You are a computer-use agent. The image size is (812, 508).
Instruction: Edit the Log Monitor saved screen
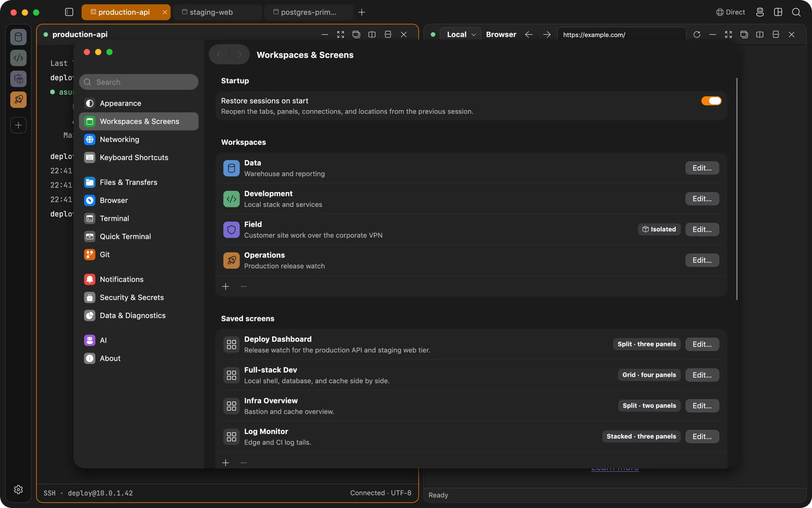(702, 436)
